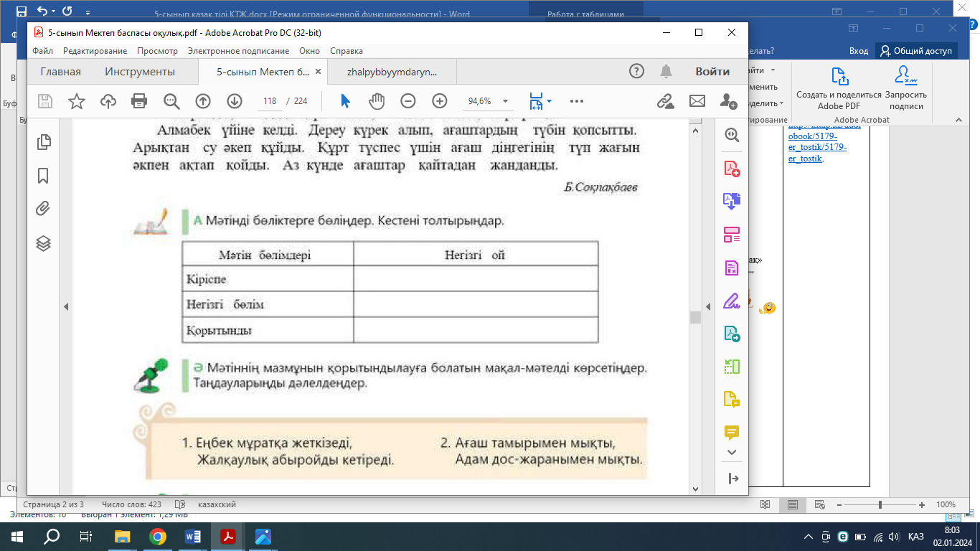Click the Acrobat vertical scrollbar thumb
Image resolution: width=980 pixels, height=551 pixels.
tap(694, 318)
